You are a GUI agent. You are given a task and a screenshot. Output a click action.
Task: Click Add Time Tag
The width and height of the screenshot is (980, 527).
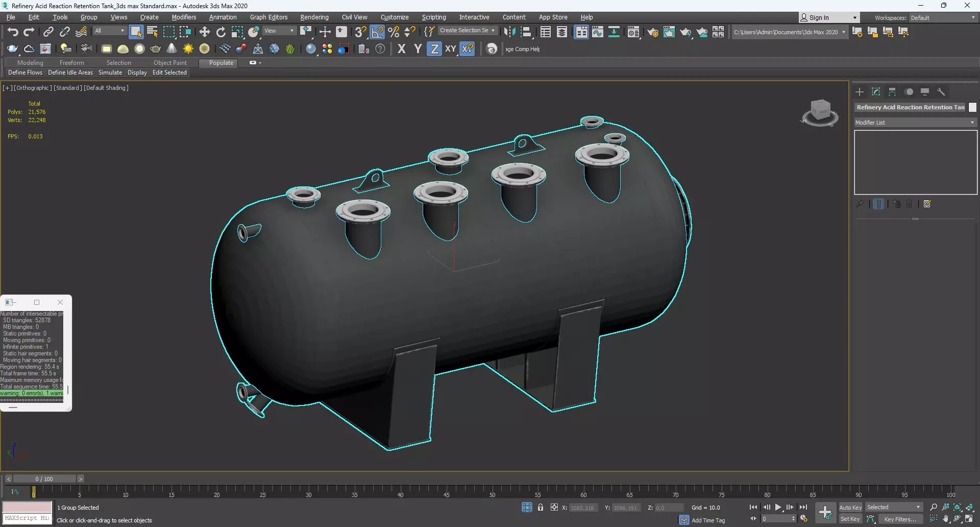point(708,520)
